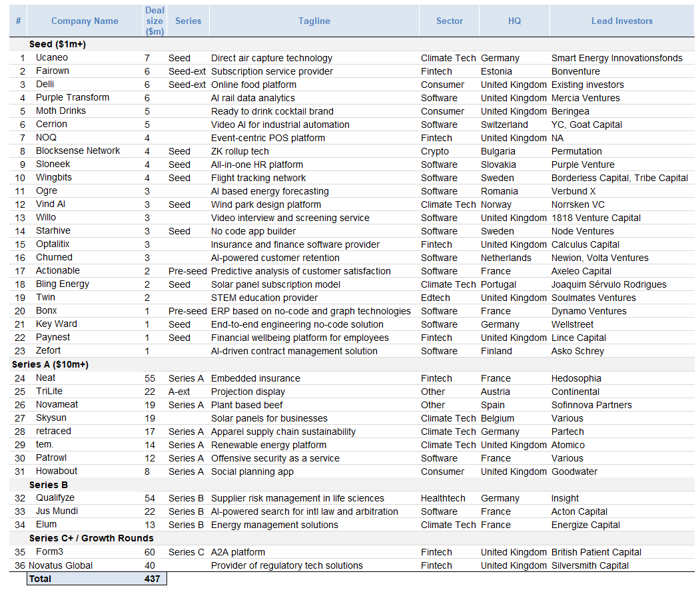Click the "Moth Drinks" company name

[x=61, y=111]
